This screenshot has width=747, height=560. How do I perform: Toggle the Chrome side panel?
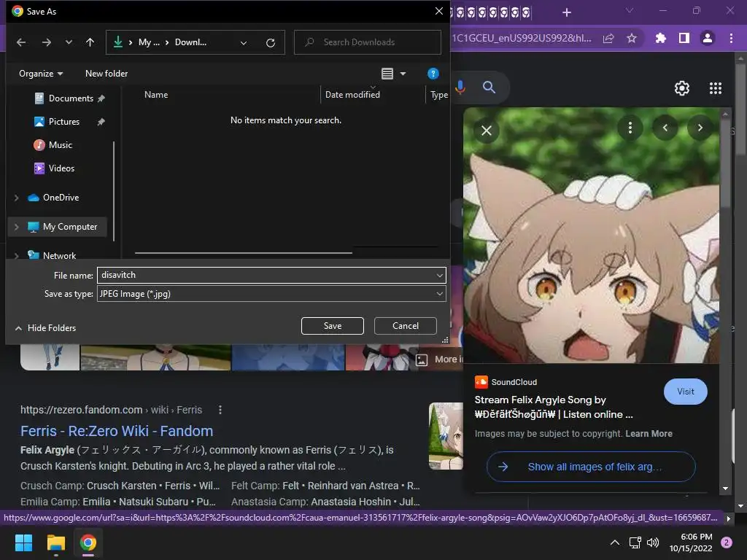click(x=684, y=38)
